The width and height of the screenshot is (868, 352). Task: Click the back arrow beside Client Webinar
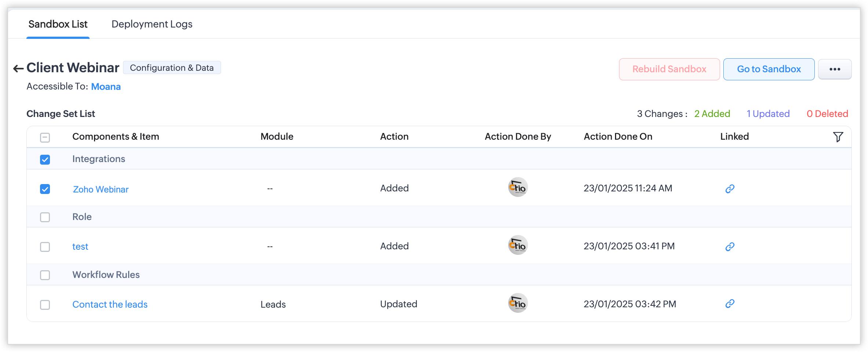tap(18, 69)
